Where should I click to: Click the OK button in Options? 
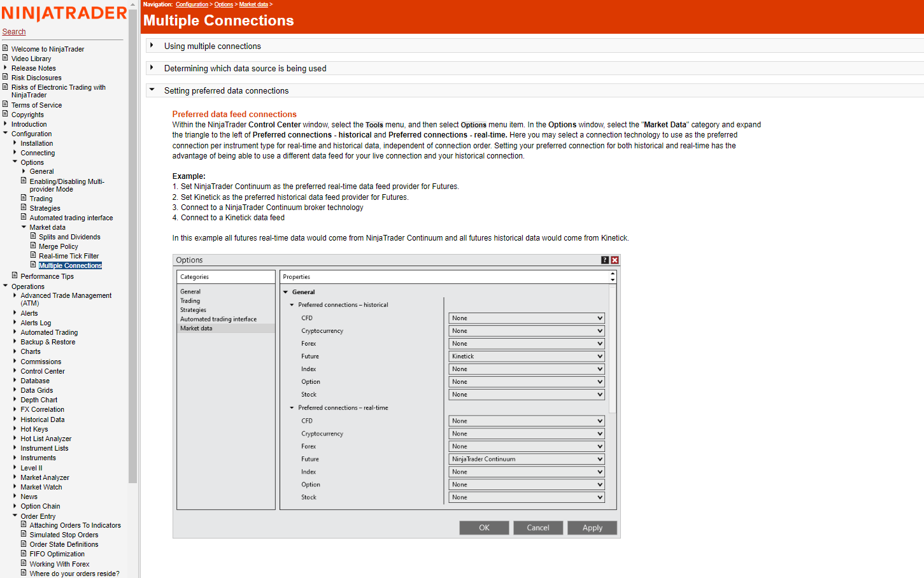point(484,528)
